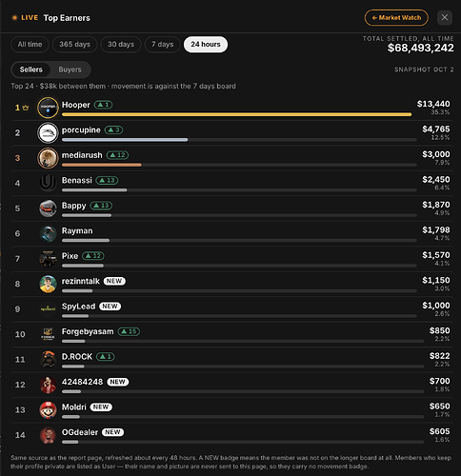Open OGdealer's avatar

point(48,435)
